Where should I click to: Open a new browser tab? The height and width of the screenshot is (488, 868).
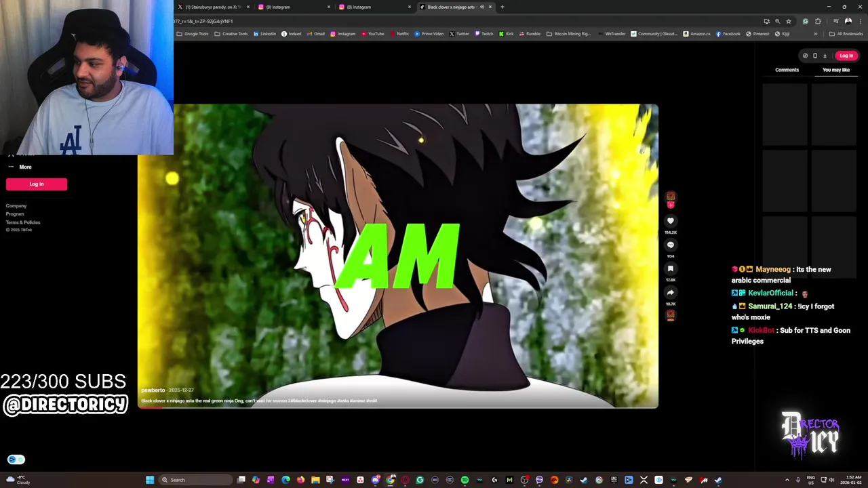click(502, 7)
